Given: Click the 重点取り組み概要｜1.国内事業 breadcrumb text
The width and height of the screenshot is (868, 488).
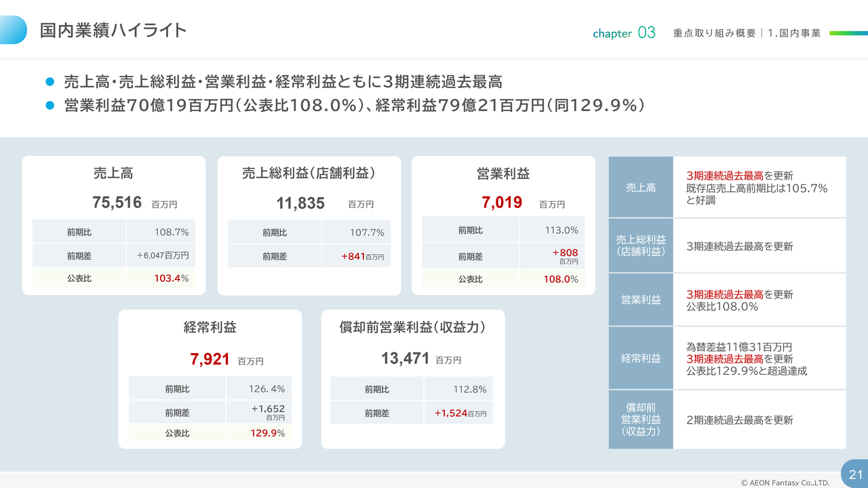Looking at the screenshot, I should tap(747, 33).
